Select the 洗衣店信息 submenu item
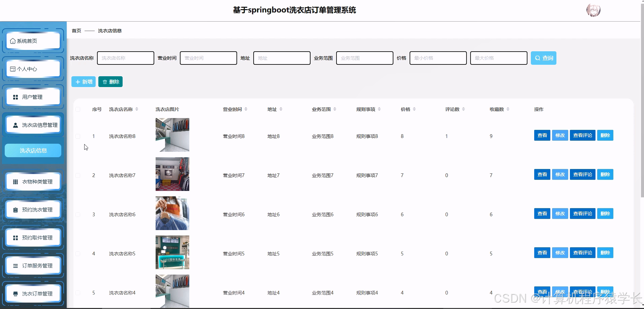This screenshot has width=644, height=309. coord(33,150)
